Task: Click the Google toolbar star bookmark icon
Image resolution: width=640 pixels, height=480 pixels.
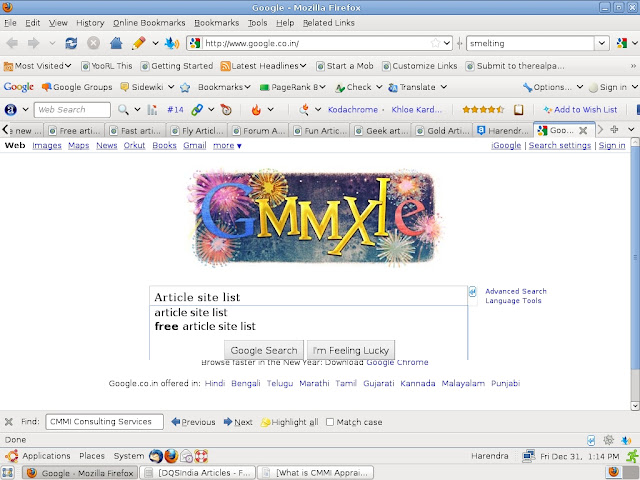Action: point(185,87)
